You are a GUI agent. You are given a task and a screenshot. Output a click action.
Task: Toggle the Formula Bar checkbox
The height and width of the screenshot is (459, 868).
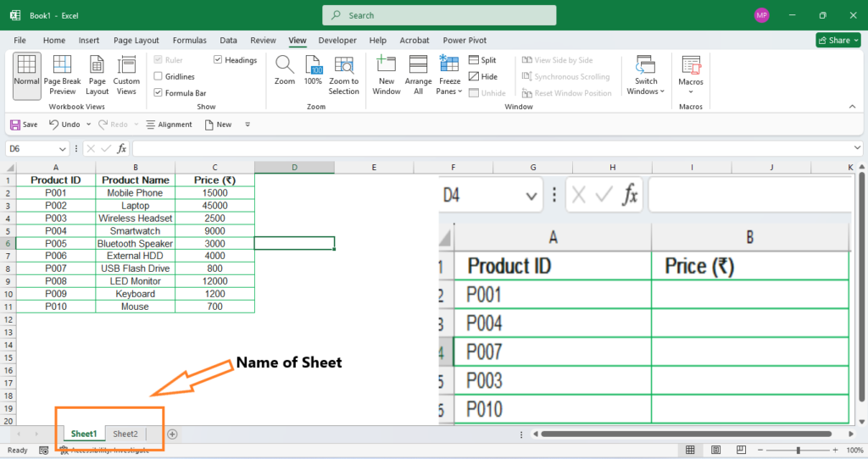(x=159, y=93)
